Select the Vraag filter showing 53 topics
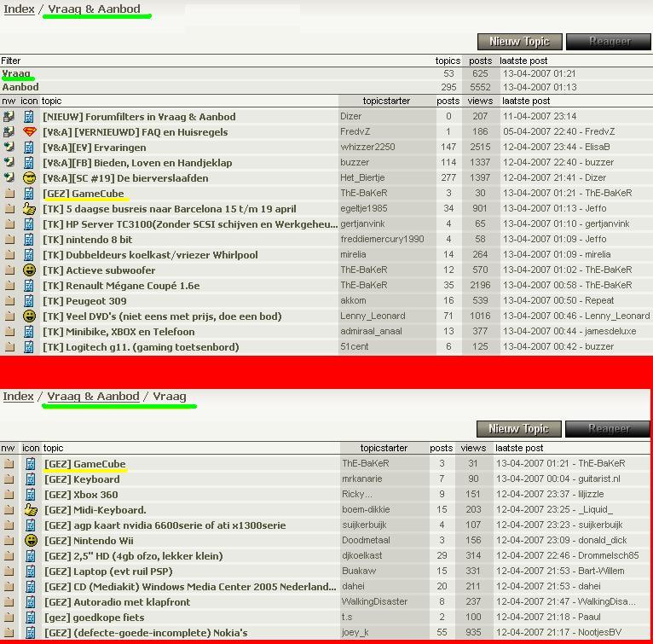 click(16, 73)
